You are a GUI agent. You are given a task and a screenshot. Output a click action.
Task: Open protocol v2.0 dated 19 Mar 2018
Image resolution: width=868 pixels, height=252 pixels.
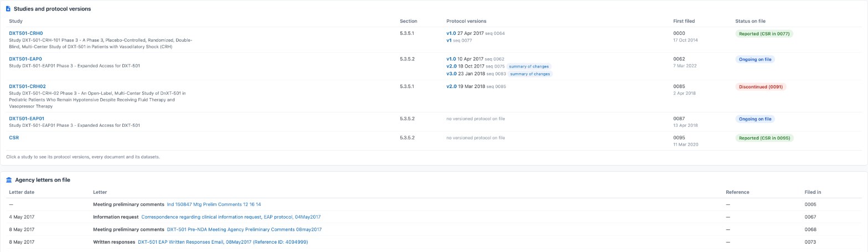(x=452, y=86)
